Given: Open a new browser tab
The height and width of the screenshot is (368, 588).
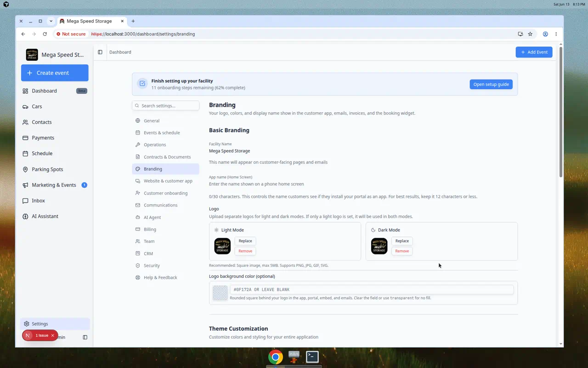Looking at the screenshot, I should (x=133, y=21).
